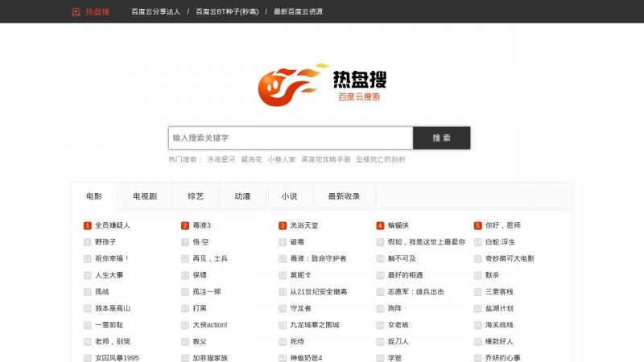Click rank 2 badge beside 毒液3
The height and width of the screenshot is (362, 644).
click(185, 225)
